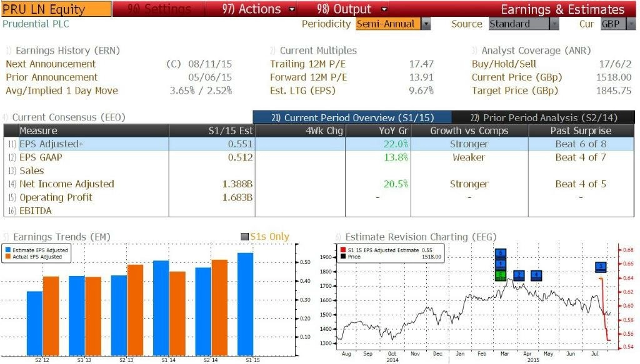Click the PRU LN Equity ticker field
Viewport: 640px width, 364px height.
coord(56,9)
